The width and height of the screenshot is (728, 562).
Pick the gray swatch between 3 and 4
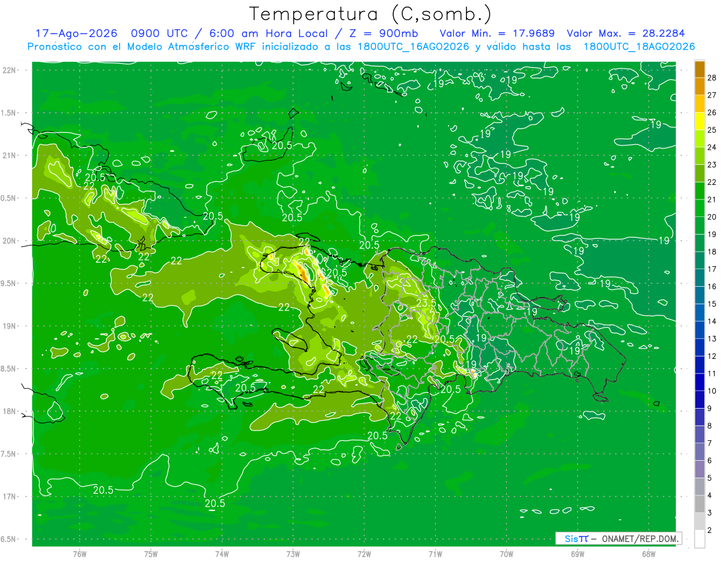pyautogui.click(x=700, y=504)
